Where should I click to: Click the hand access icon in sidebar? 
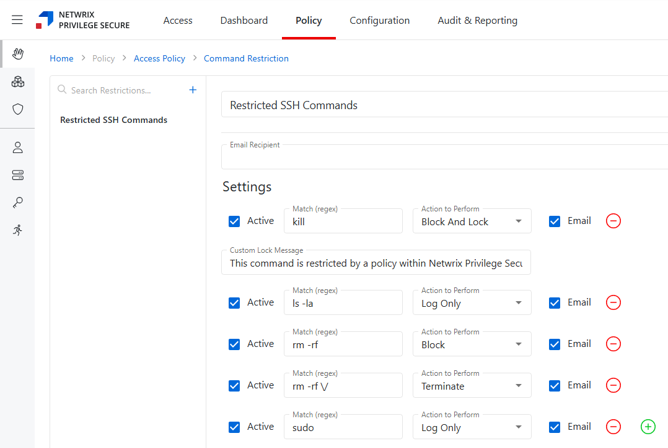pos(18,54)
